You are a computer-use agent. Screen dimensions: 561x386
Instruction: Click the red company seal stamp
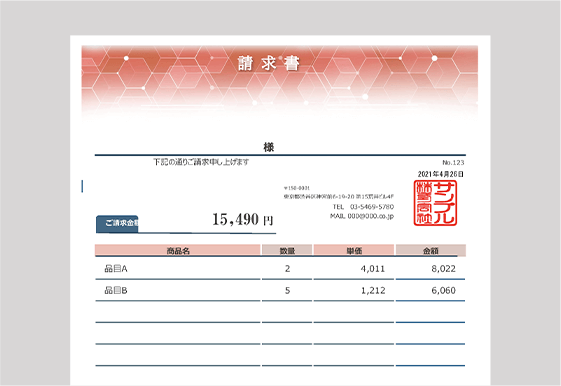click(x=435, y=203)
